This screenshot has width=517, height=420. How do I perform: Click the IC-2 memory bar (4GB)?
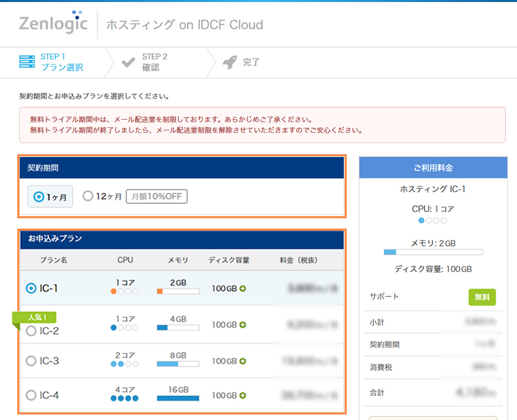pos(178,328)
